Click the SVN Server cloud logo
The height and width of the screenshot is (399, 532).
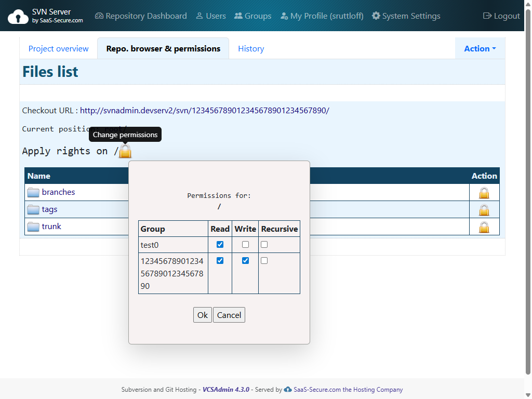pos(18,16)
